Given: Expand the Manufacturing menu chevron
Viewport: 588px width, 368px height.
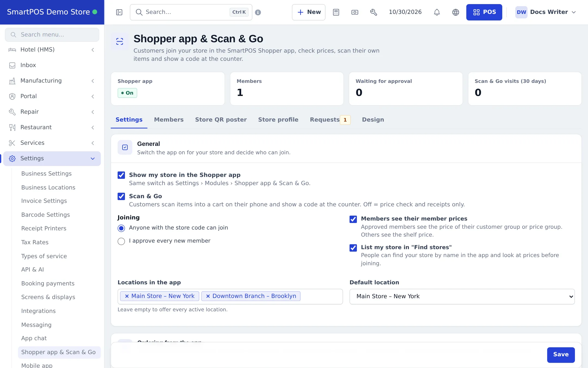Looking at the screenshot, I should (x=93, y=81).
